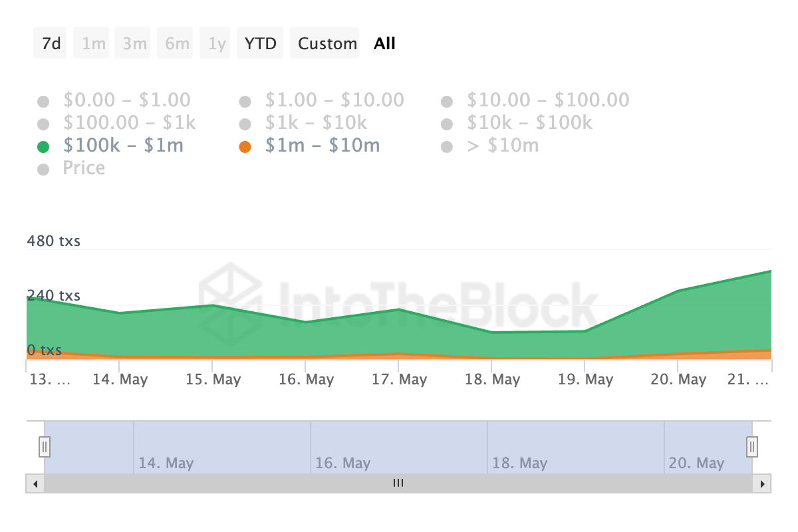Click the horizontal scrollbar grip thumb
The image size is (798, 532).
point(398,483)
